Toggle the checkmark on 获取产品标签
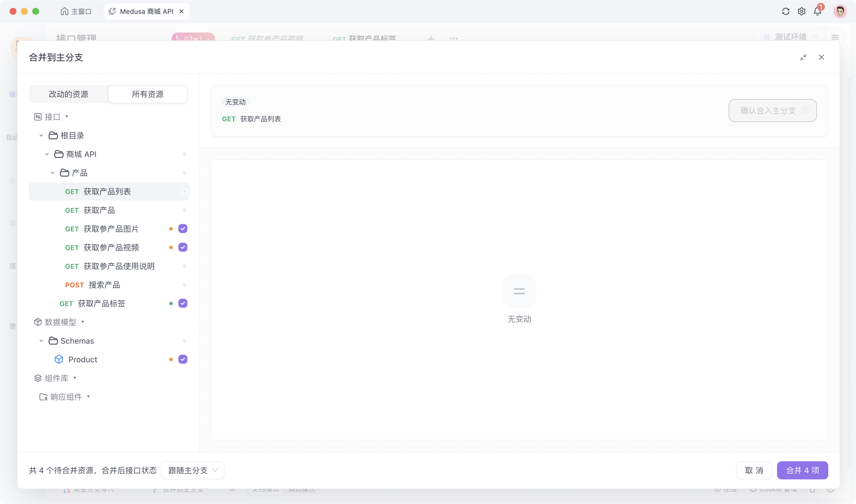The width and height of the screenshot is (856, 504). (x=183, y=303)
